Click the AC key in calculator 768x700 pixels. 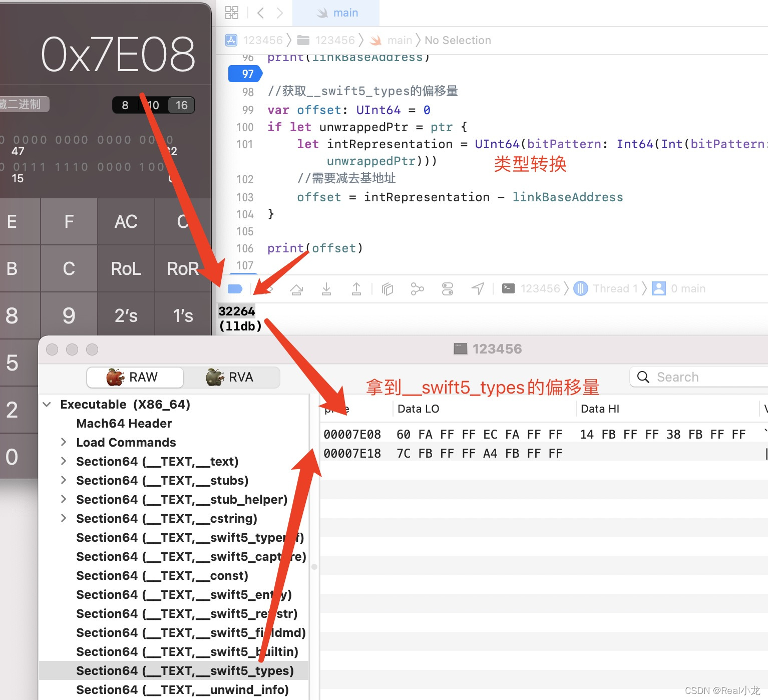[126, 221]
